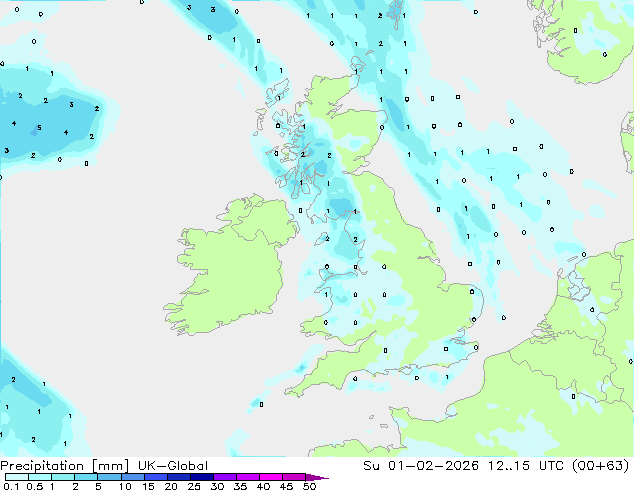Click the '0.1' legend scale label
The image size is (634, 490).
(x=10, y=486)
